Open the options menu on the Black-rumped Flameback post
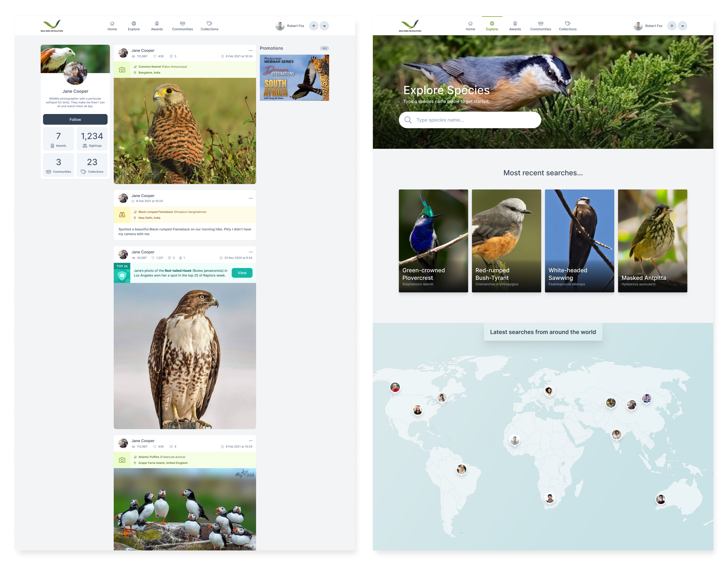 click(x=251, y=198)
